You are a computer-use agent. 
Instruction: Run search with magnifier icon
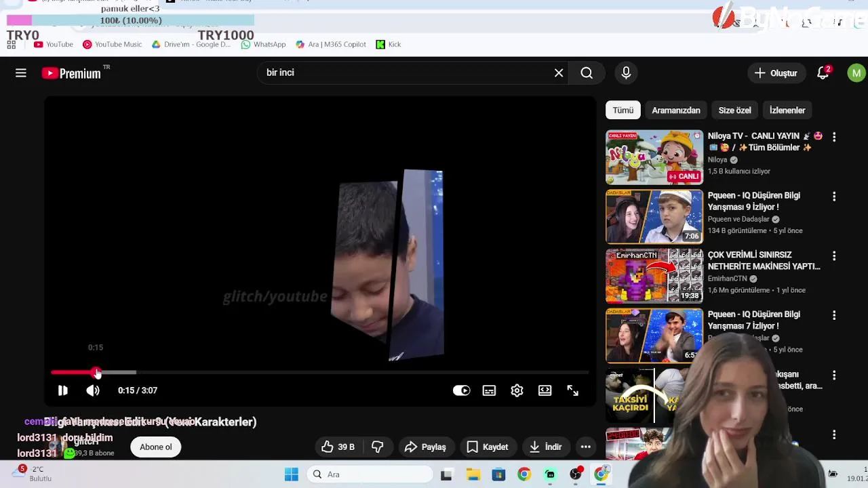point(587,73)
